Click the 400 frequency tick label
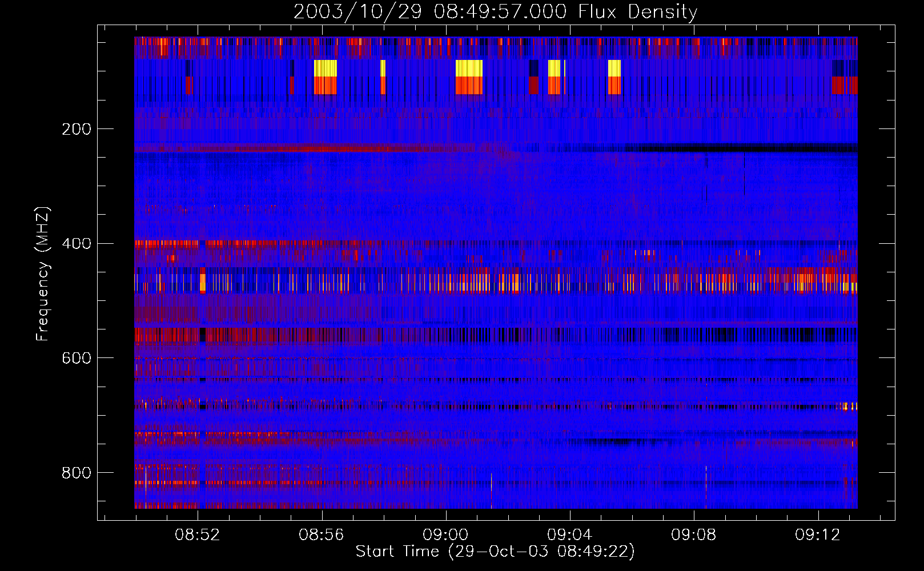 pos(77,244)
